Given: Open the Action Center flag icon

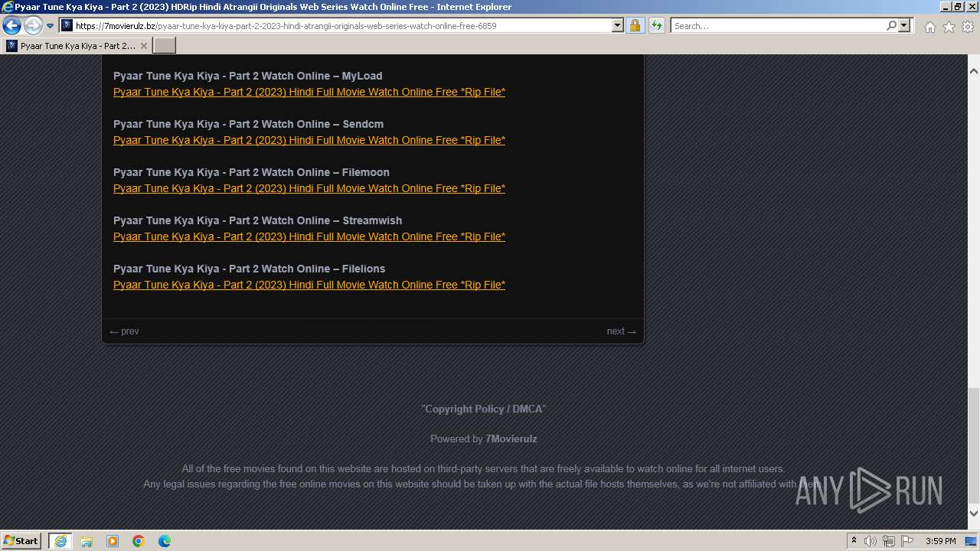Looking at the screenshot, I should 907,541.
